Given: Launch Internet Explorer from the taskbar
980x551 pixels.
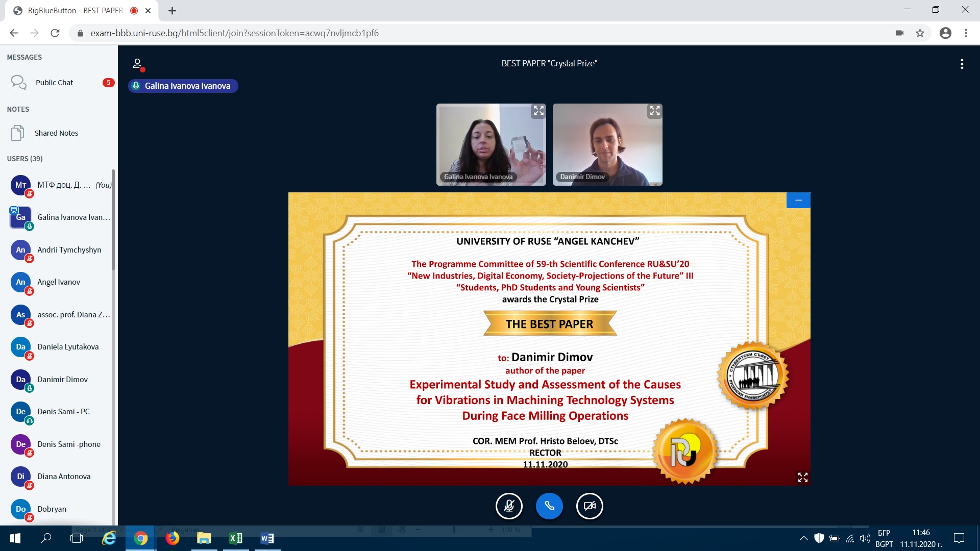Looking at the screenshot, I should (109, 538).
